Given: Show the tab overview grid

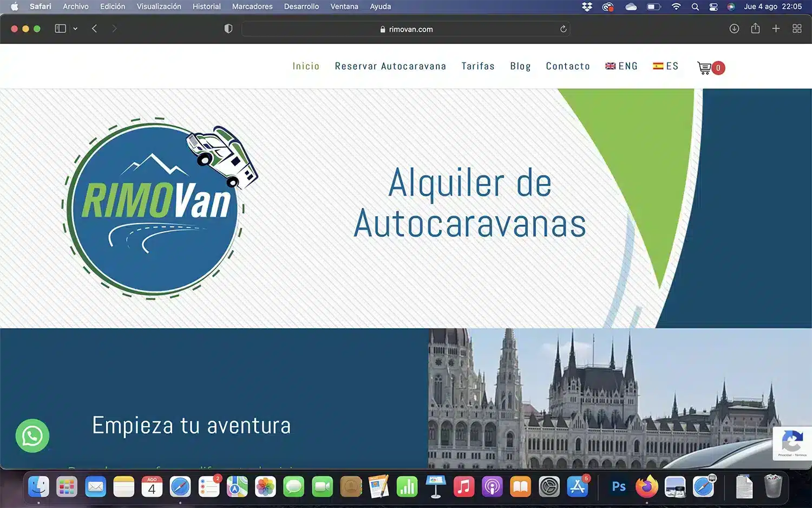Looking at the screenshot, I should pyautogui.click(x=797, y=29).
